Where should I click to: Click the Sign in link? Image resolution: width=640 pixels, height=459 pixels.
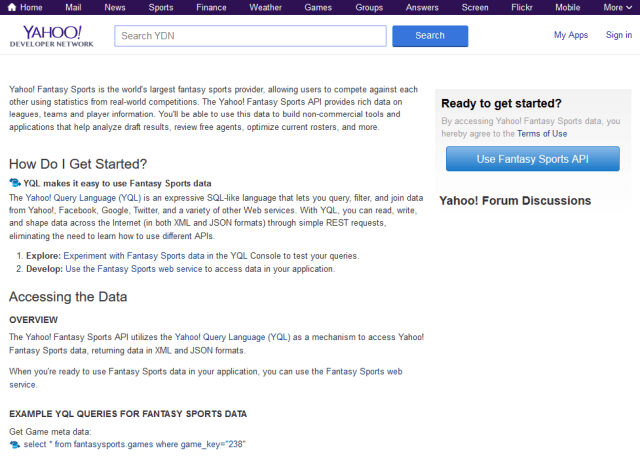619,35
